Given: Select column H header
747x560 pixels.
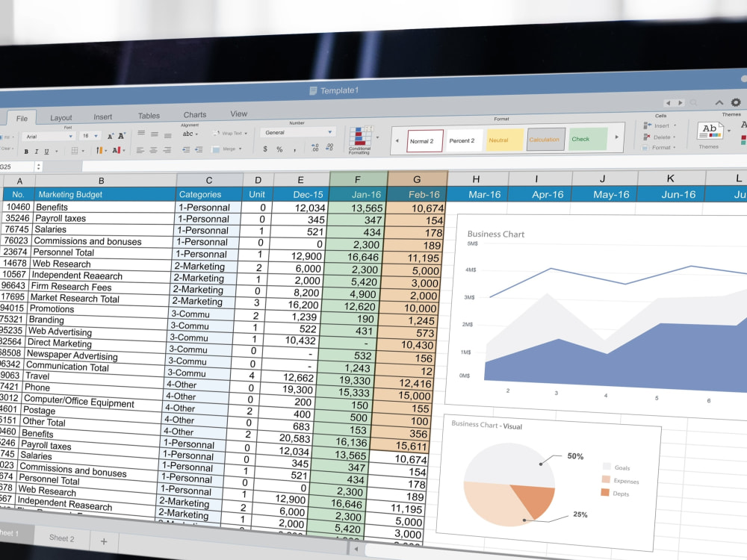Looking at the screenshot, I should coord(478,179).
